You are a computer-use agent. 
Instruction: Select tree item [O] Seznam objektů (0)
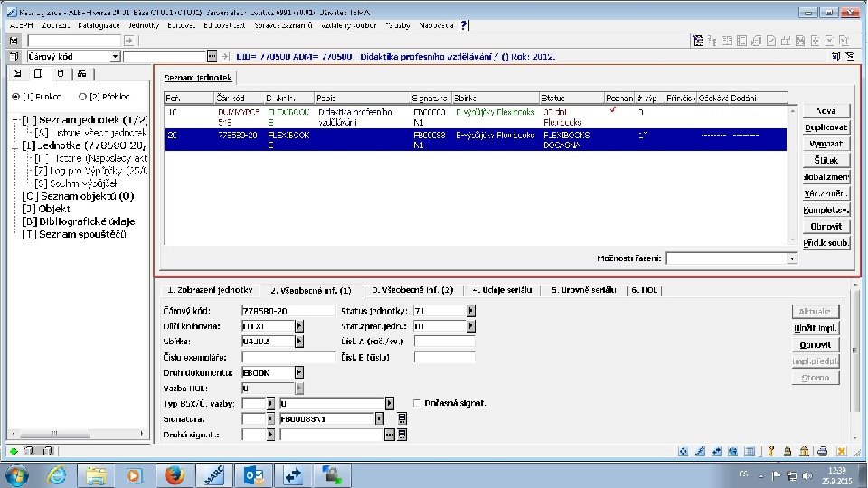pos(78,196)
